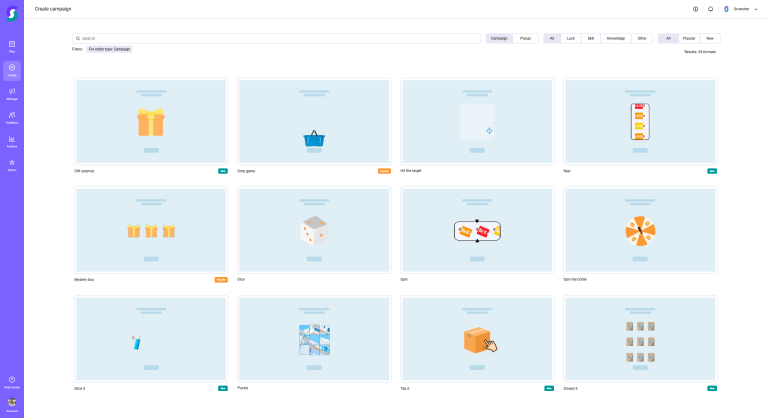Click the Manage megaphone icon
768x418 pixels.
click(12, 92)
